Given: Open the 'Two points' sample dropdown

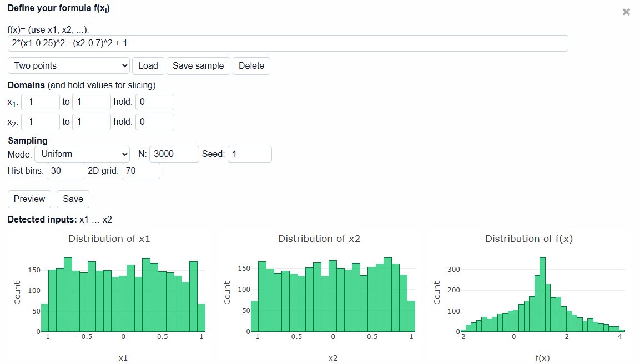Looking at the screenshot, I should pos(69,65).
